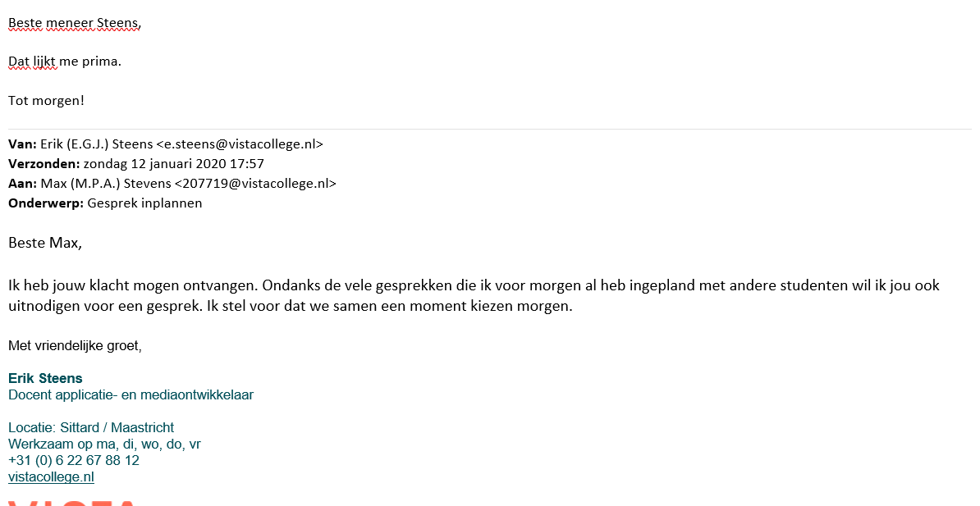Image resolution: width=980 pixels, height=506 pixels.
Task: Click the 'Beste meneer Steens' greeting line
Action: (x=74, y=22)
